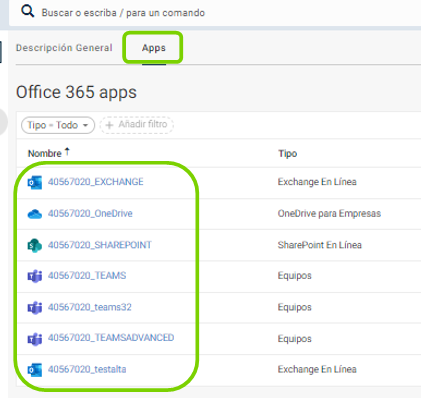The image size is (421, 398).
Task: Click the Añadir filtro button
Action: tap(137, 125)
